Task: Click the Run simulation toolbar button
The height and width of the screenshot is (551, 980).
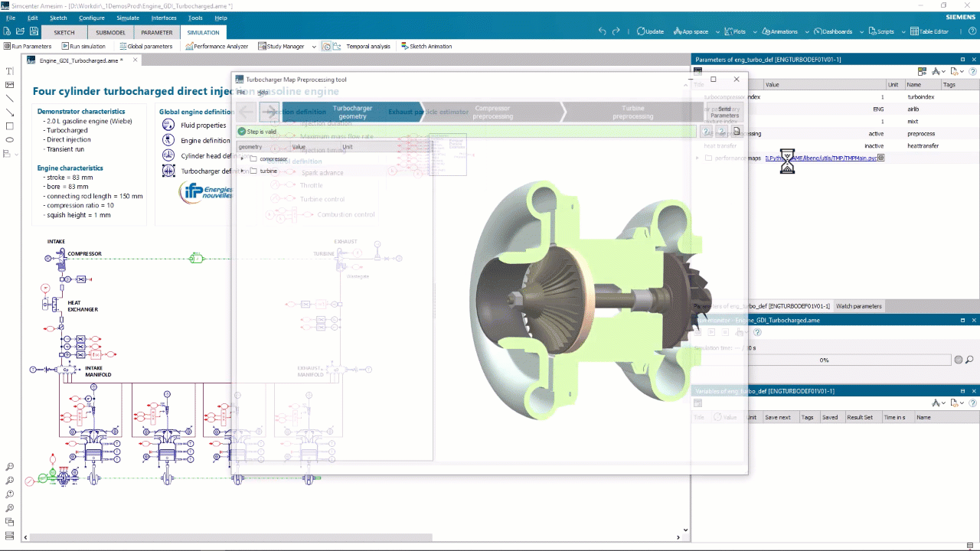Action: (83, 47)
